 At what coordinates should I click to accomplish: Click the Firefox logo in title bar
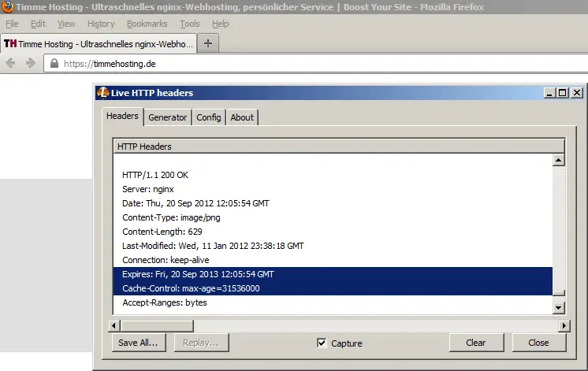[x=7, y=7]
